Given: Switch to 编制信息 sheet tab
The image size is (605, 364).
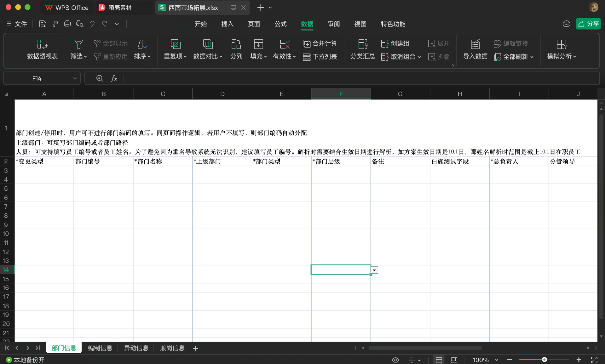Looking at the screenshot, I should [100, 348].
